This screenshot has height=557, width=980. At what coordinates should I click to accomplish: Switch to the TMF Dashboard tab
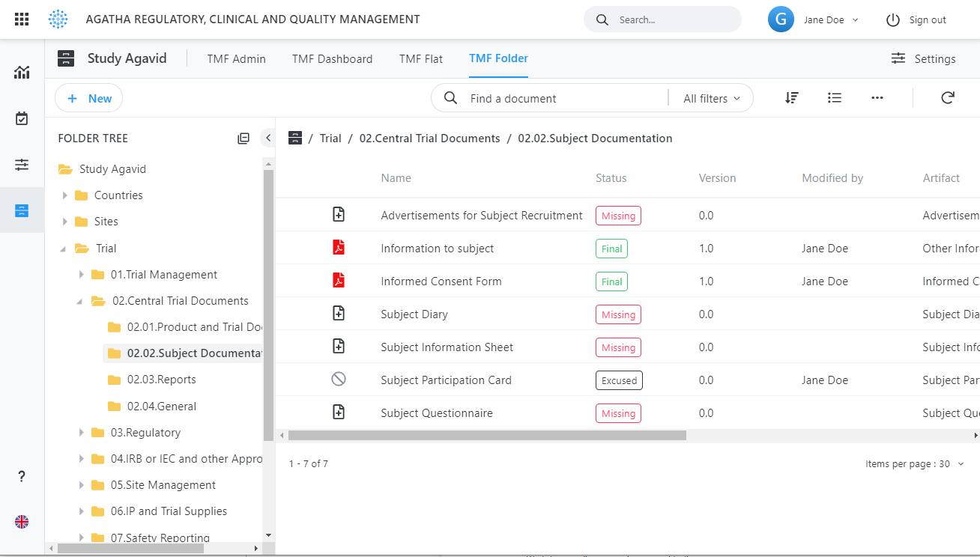click(x=332, y=58)
